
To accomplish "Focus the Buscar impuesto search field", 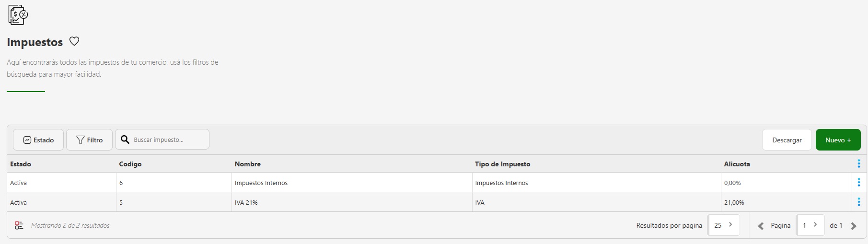I will tap(168, 140).
